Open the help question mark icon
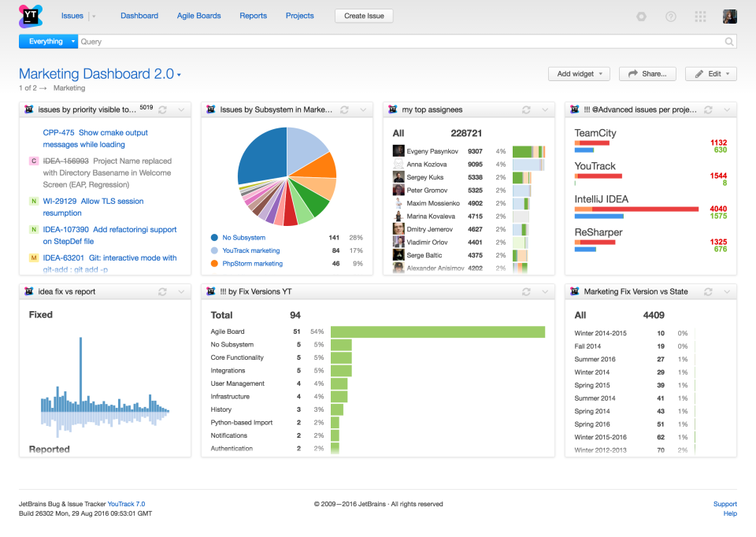This screenshot has height=537, width=756. (671, 17)
